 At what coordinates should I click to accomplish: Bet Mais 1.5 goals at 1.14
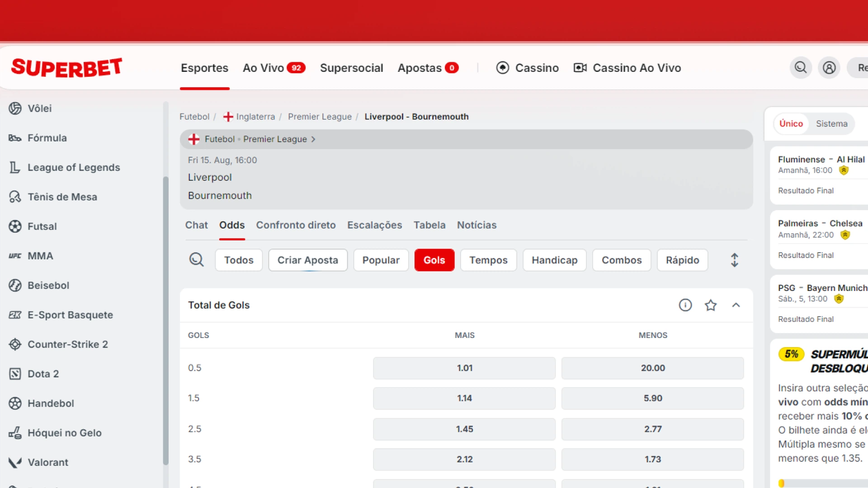click(x=464, y=398)
